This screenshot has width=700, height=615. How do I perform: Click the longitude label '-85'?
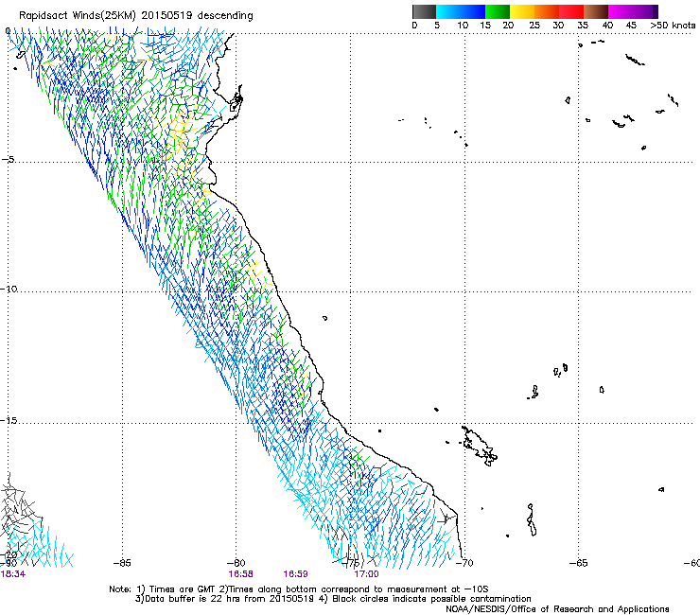click(x=122, y=563)
